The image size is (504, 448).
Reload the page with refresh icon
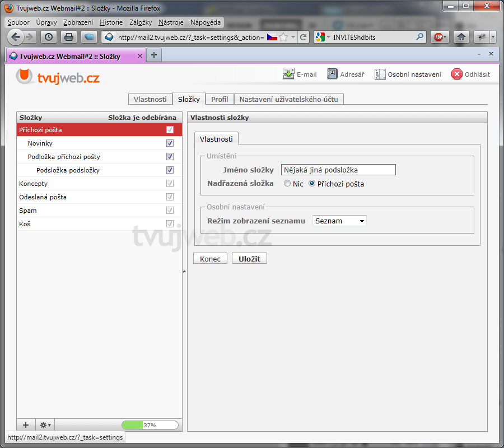pos(304,37)
